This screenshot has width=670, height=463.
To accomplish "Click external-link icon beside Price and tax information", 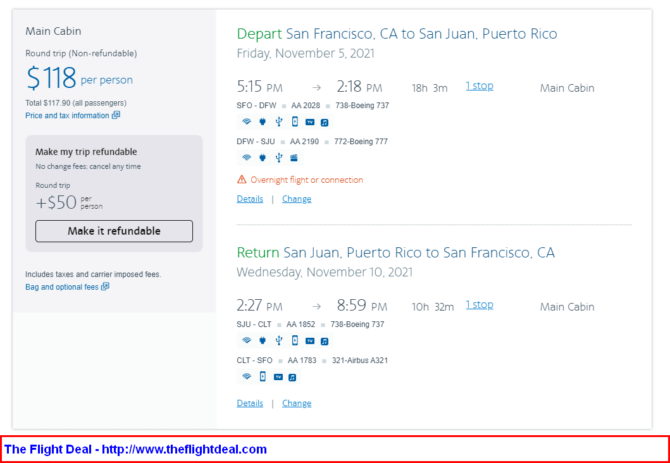I will [116, 115].
